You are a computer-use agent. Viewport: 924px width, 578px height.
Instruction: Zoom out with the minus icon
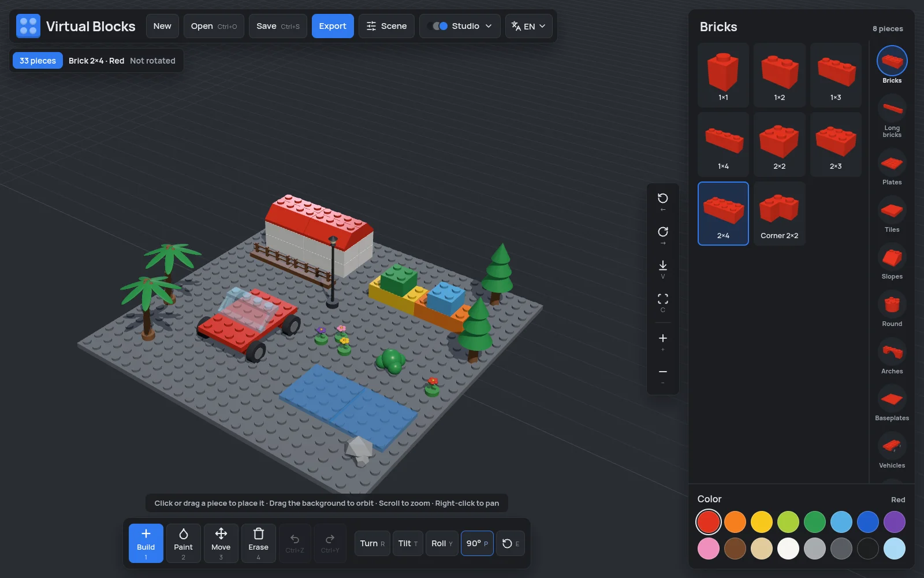point(663,376)
